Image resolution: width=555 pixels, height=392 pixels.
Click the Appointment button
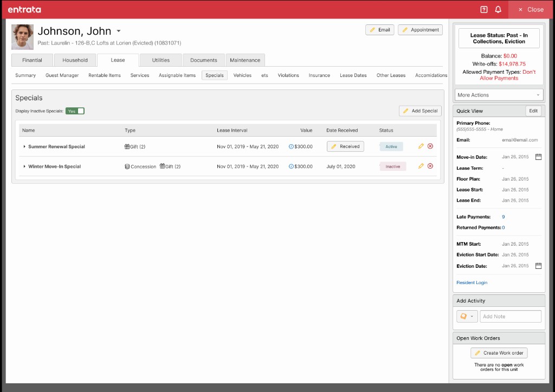point(420,30)
